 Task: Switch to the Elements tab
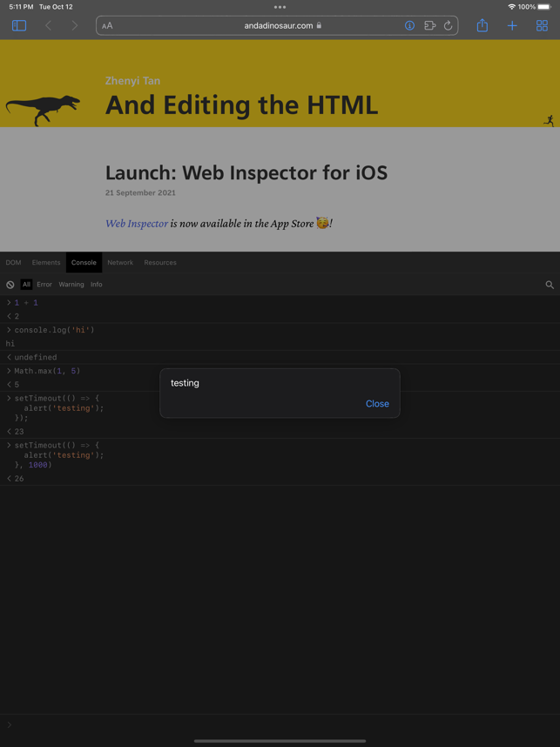click(46, 263)
